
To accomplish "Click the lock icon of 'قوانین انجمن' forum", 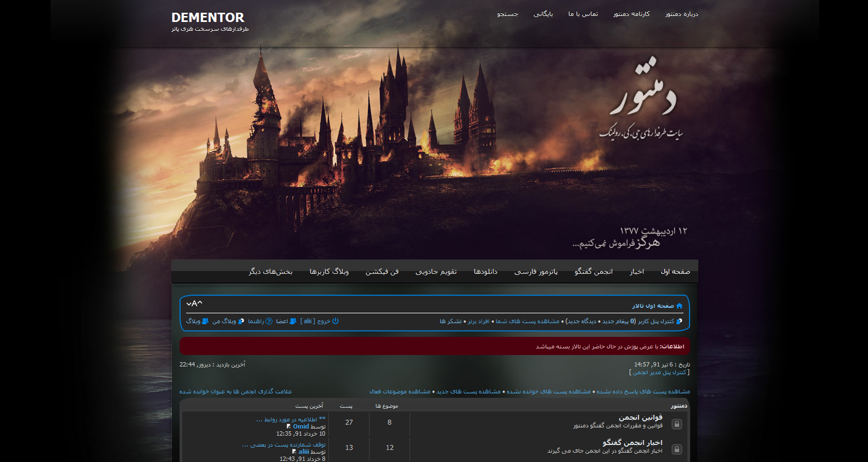I will 677,424.
